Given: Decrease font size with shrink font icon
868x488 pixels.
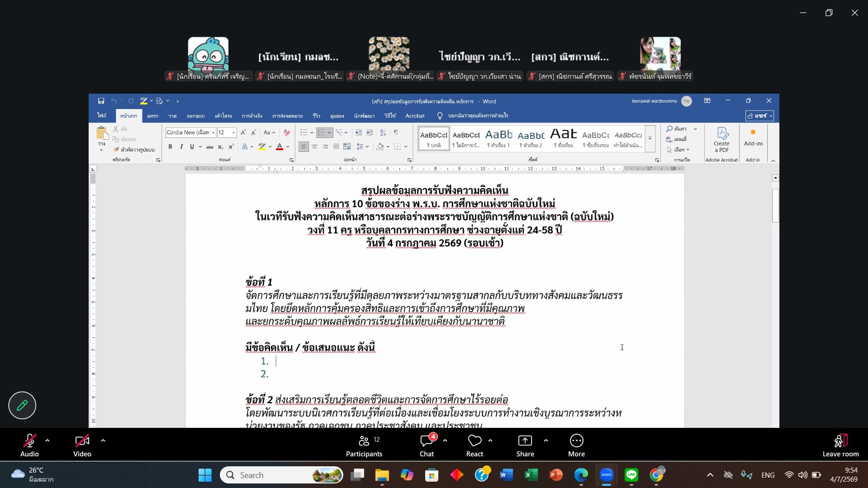Looking at the screenshot, I should (253, 133).
